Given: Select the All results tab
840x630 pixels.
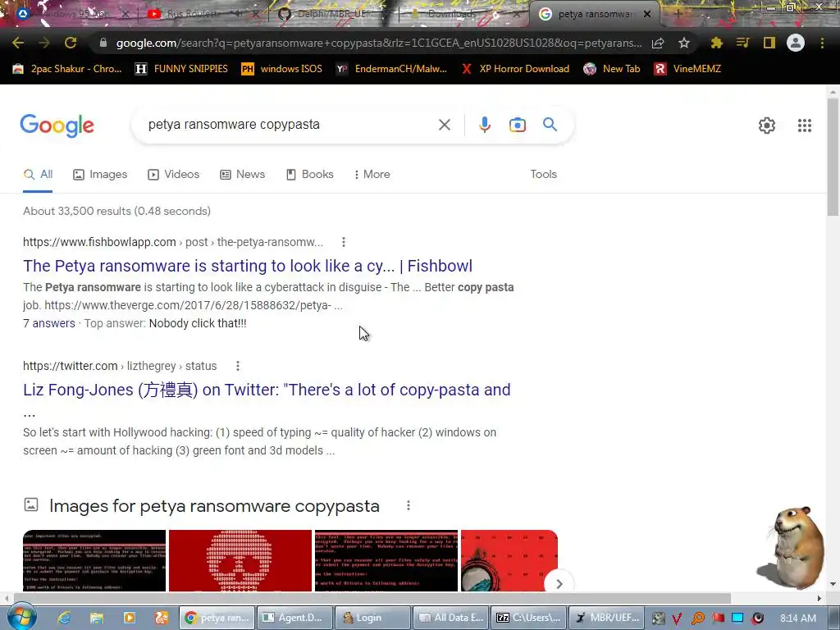Looking at the screenshot, I should click(x=38, y=175).
